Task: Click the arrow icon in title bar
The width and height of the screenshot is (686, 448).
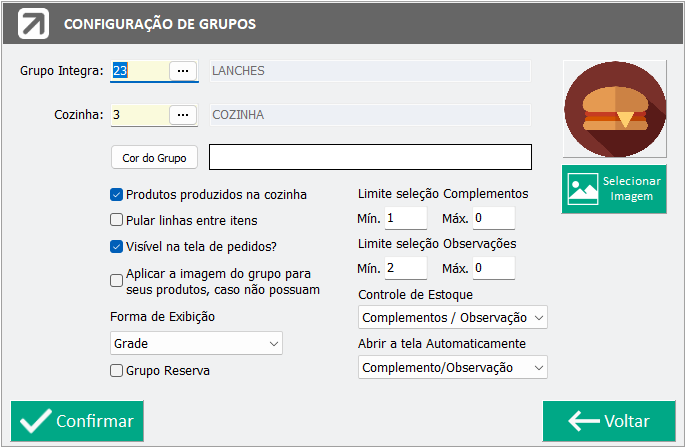Action: pyautogui.click(x=33, y=24)
